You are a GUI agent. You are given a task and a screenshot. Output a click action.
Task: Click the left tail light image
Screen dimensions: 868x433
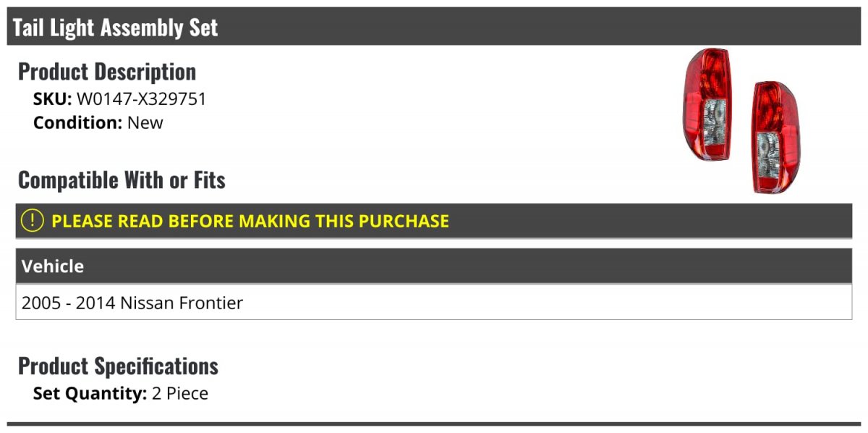[707, 104]
